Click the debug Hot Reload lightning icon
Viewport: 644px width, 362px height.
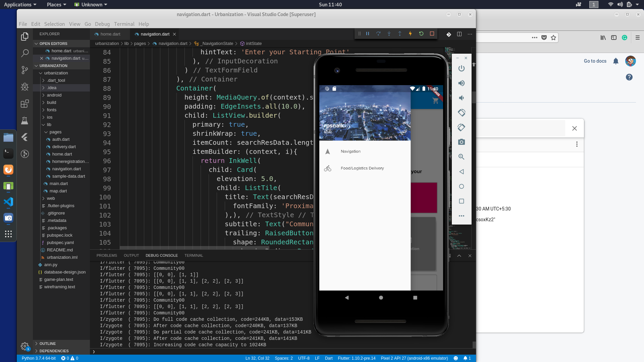(x=410, y=34)
